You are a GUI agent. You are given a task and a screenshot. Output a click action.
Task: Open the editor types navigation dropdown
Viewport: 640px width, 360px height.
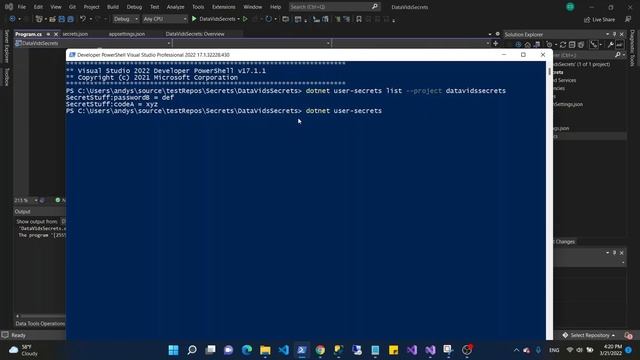tap(251, 43)
